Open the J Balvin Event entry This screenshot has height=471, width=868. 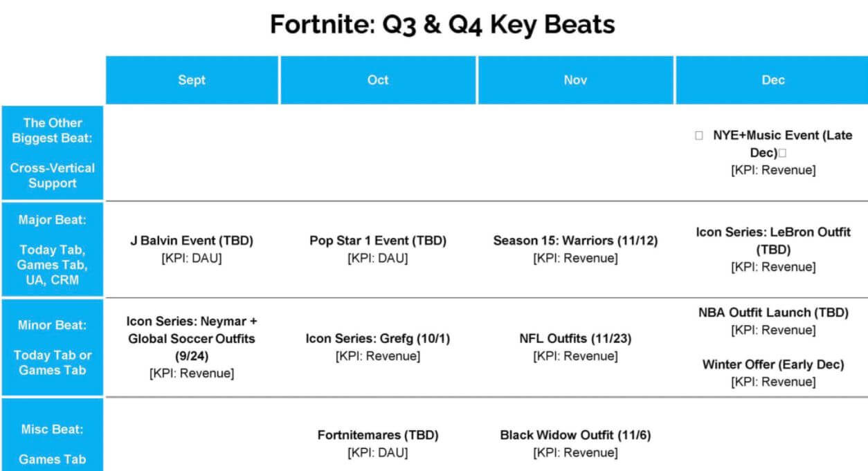(x=192, y=241)
